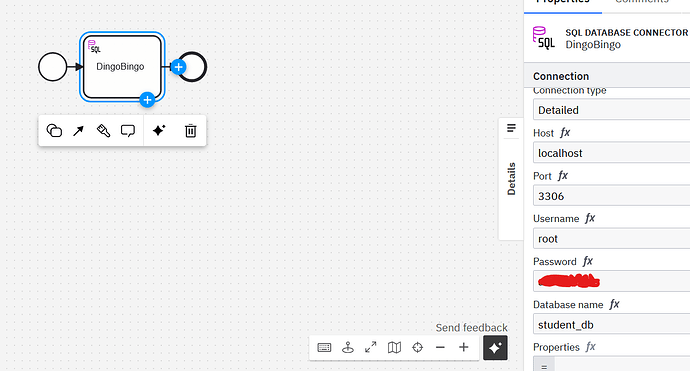Expand the Details side panel
The width and height of the screenshot is (690, 371).
(511, 179)
